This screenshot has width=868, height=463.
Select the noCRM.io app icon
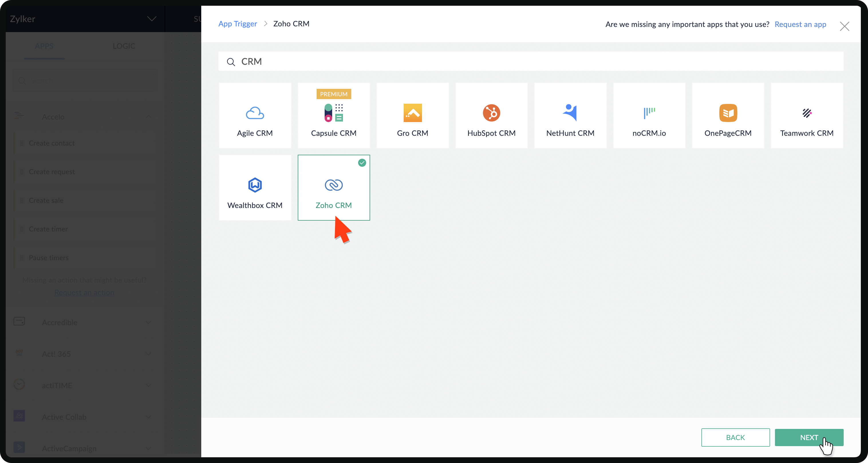click(x=649, y=113)
